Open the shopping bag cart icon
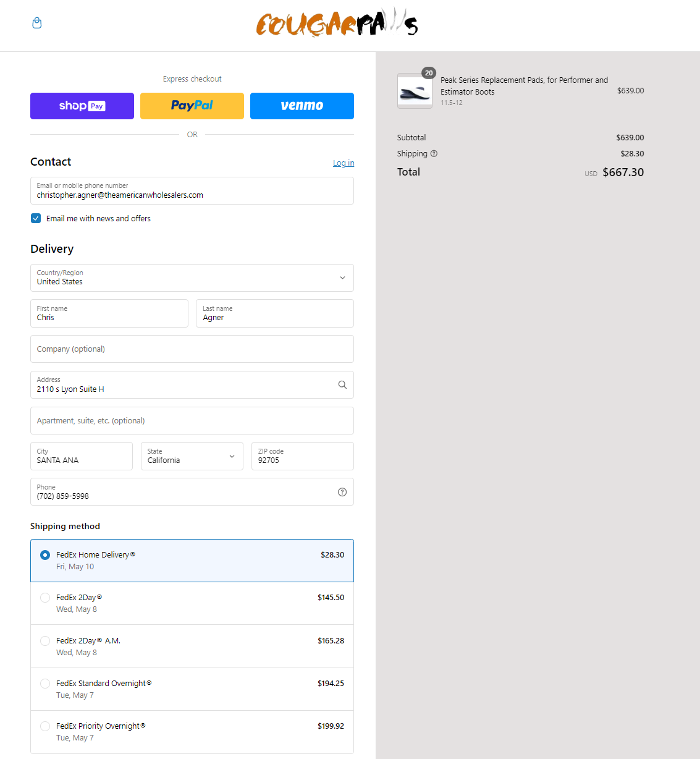This screenshot has height=759, width=700. click(37, 23)
